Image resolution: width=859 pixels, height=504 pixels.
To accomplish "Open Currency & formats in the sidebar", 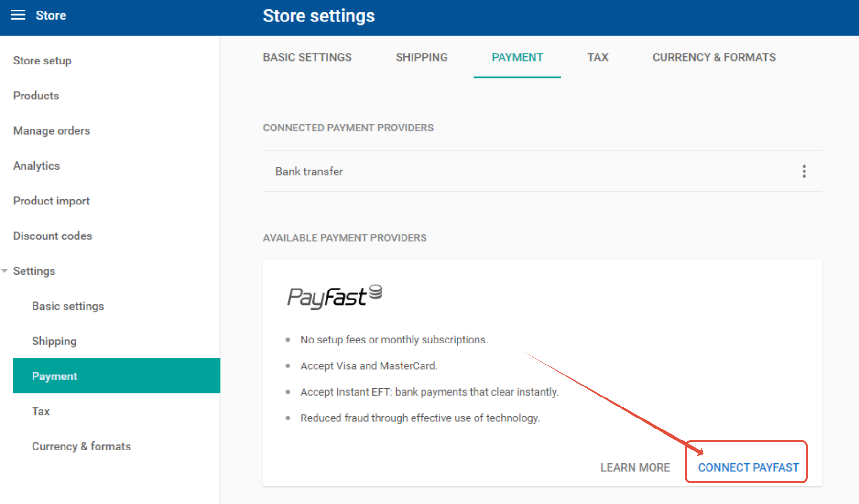I will (x=81, y=446).
